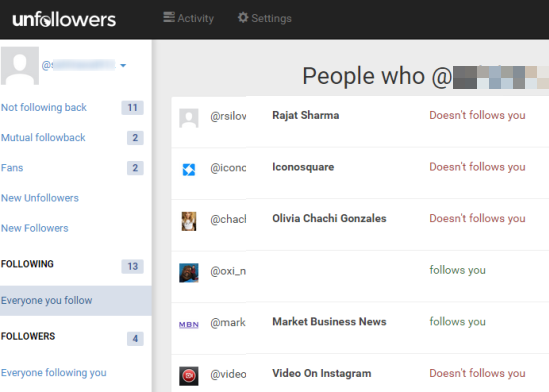Click Rajat Sharma's avatar thumbnail
This screenshot has width=549, height=392.
click(189, 118)
